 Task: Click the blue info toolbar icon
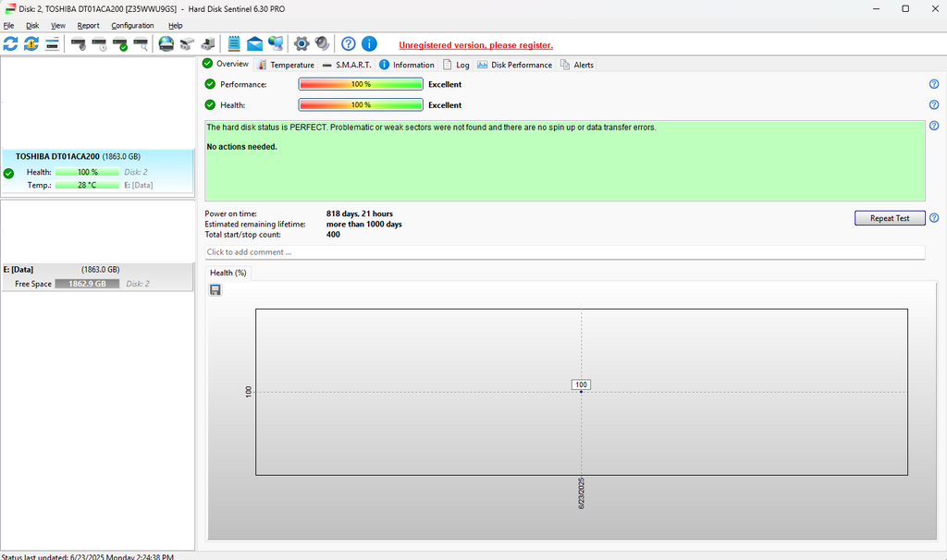369,43
